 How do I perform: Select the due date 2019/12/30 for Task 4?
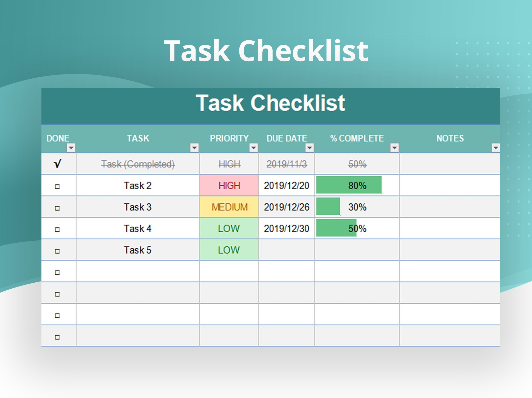286,229
